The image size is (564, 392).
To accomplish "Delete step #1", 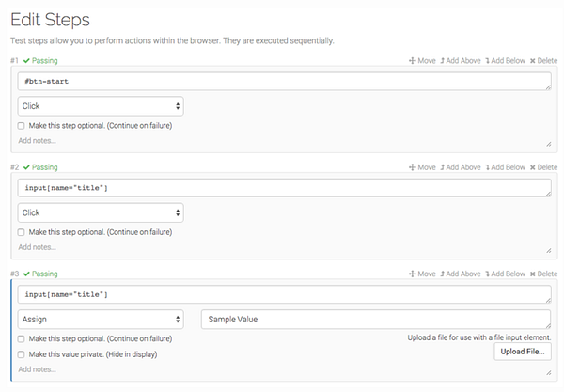I will pos(543,61).
